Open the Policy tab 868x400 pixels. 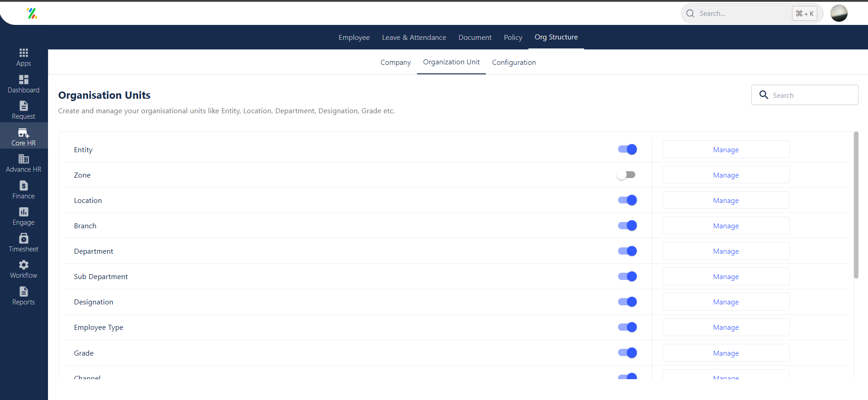pyautogui.click(x=513, y=38)
